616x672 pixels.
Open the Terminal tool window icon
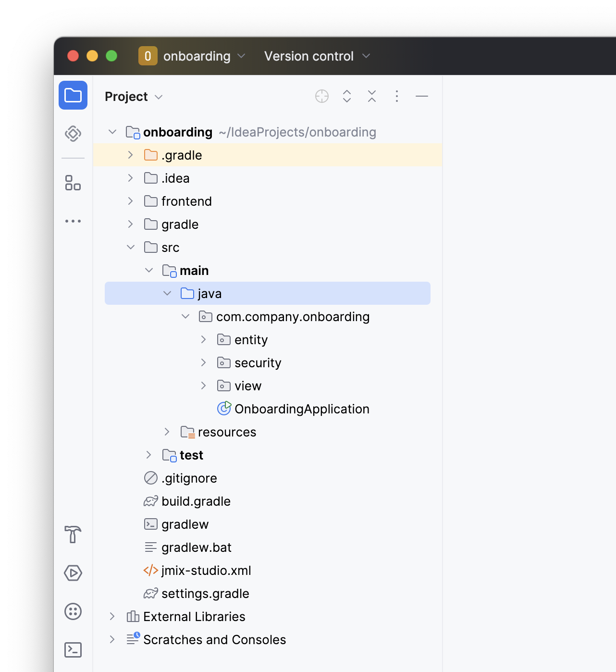73,650
